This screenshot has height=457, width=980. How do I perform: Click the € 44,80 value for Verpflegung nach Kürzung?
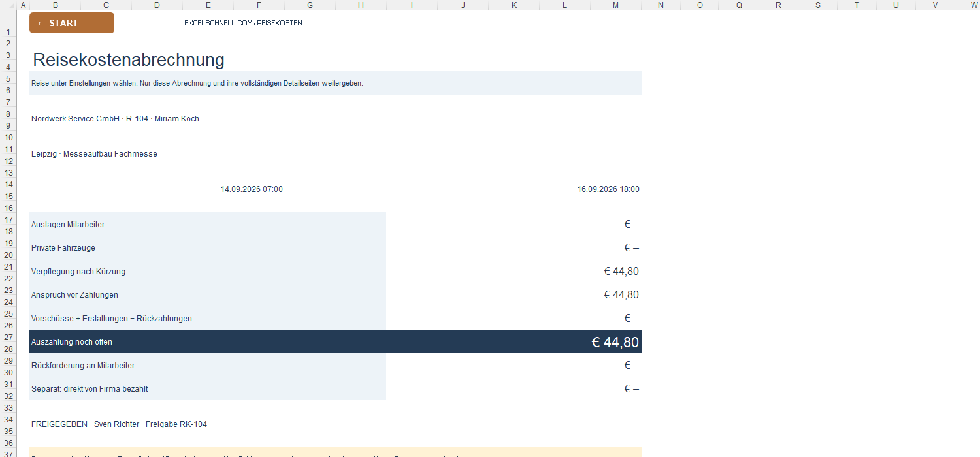tap(621, 272)
